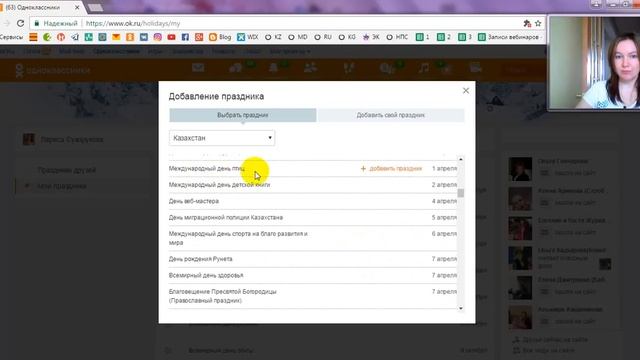Open the Казахстан country dropdown
This screenshot has width=640, height=360.
click(x=222, y=138)
